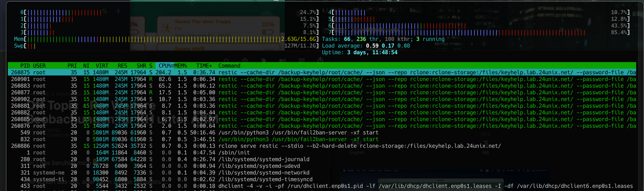Sort processes by MEM% column header
The height and width of the screenshot is (191, 644).
tap(181, 66)
